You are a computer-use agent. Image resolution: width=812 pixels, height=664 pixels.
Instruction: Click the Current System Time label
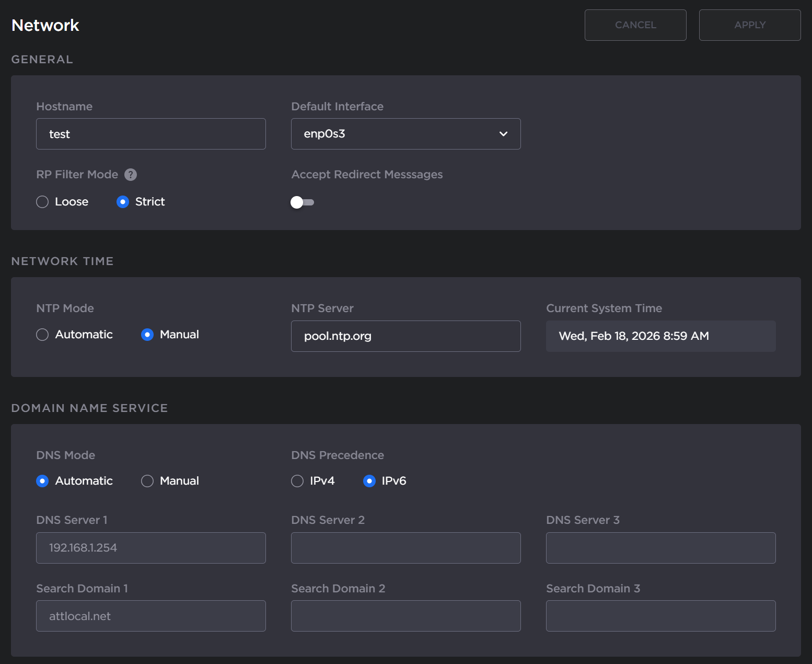(x=604, y=308)
